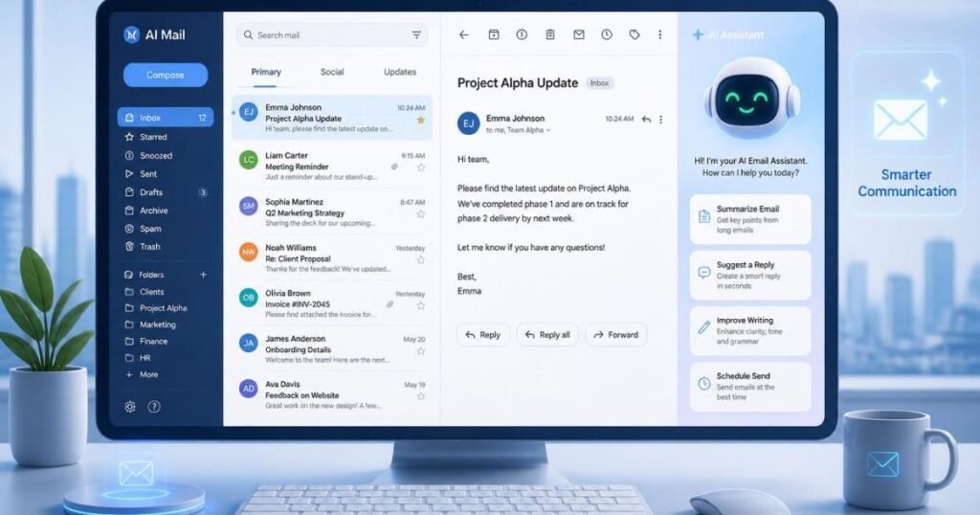Click the Compose button
Viewport: 980px width, 515px height.
click(165, 75)
